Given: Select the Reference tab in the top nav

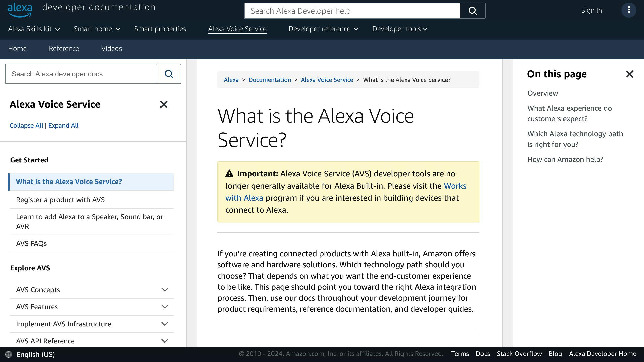Looking at the screenshot, I should click(x=64, y=49).
